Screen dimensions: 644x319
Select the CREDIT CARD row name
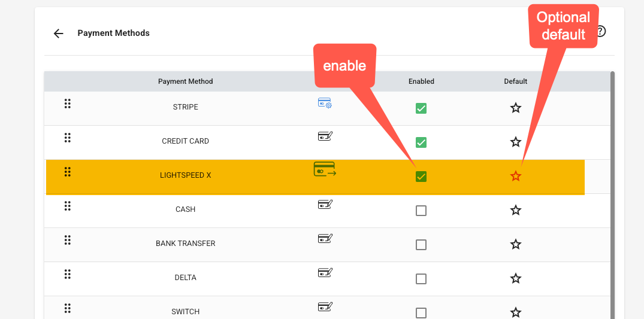pos(186,141)
